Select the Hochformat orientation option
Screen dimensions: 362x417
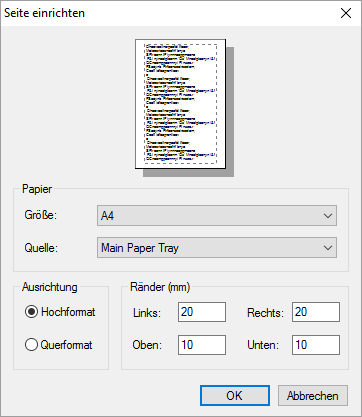pos(60,312)
